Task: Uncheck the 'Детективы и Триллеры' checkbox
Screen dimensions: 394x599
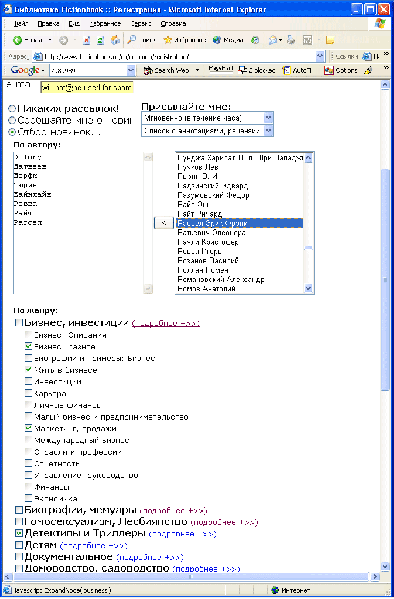Action: click(19, 533)
